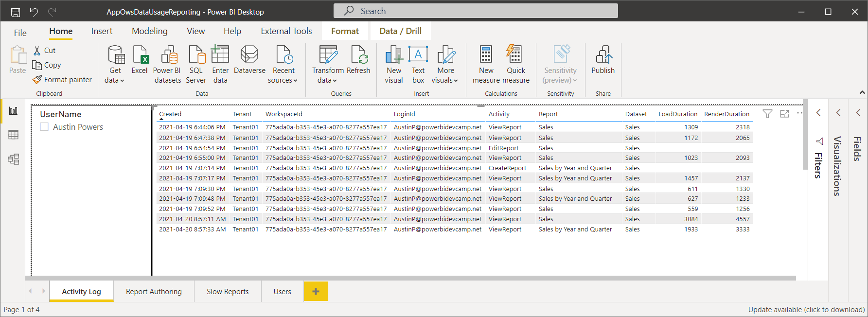The height and width of the screenshot is (317, 868).
Task: Enter Focus mode on the table visual
Action: (784, 114)
